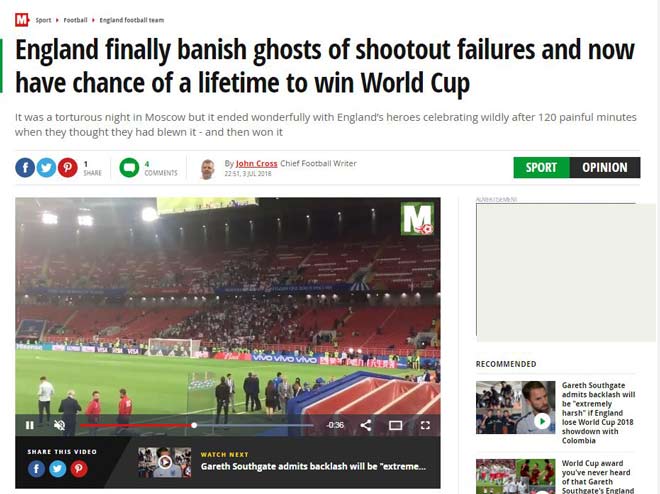Image resolution: width=660 pixels, height=494 pixels.
Task: Share this video on Twitter below the player
Action: point(58,469)
